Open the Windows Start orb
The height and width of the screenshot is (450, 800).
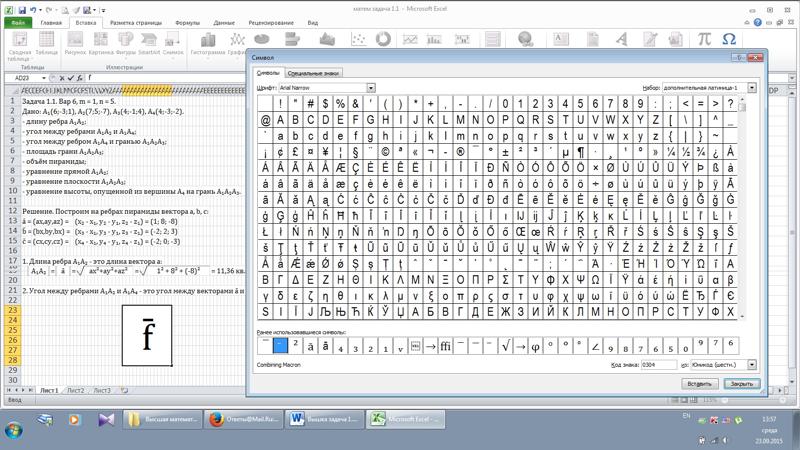point(14,430)
